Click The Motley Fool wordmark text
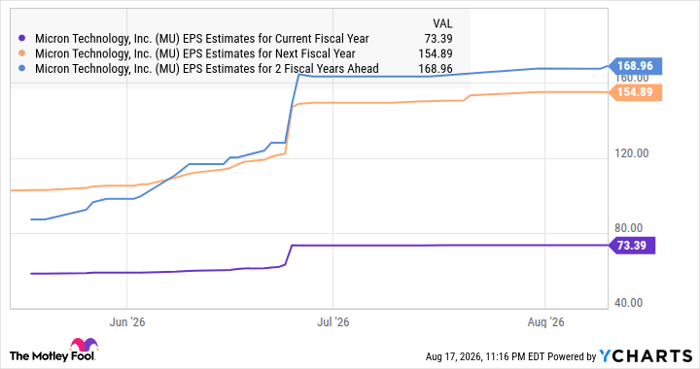 tap(52, 356)
